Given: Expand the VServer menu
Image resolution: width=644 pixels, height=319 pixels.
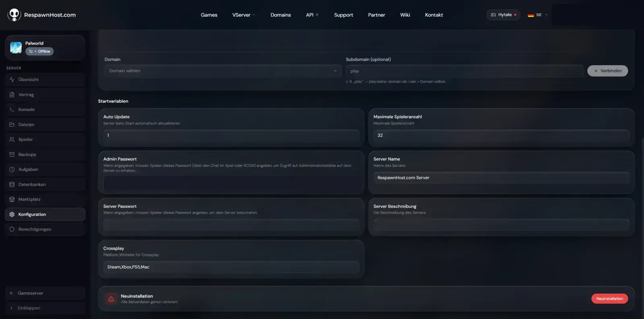Looking at the screenshot, I should click(x=244, y=15).
